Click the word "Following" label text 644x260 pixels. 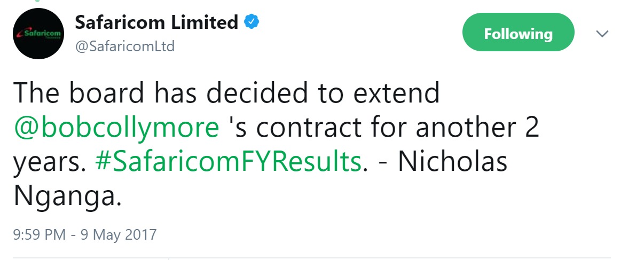point(518,34)
